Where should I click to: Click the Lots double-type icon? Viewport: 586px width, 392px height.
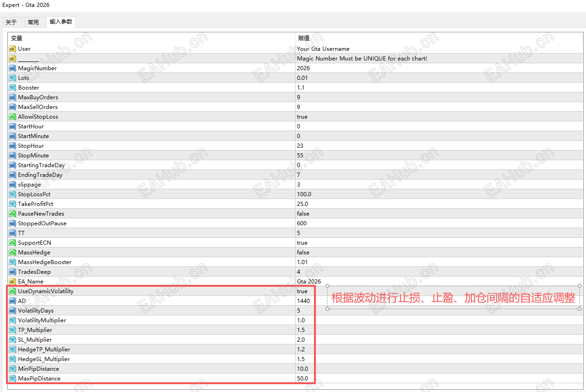point(12,78)
